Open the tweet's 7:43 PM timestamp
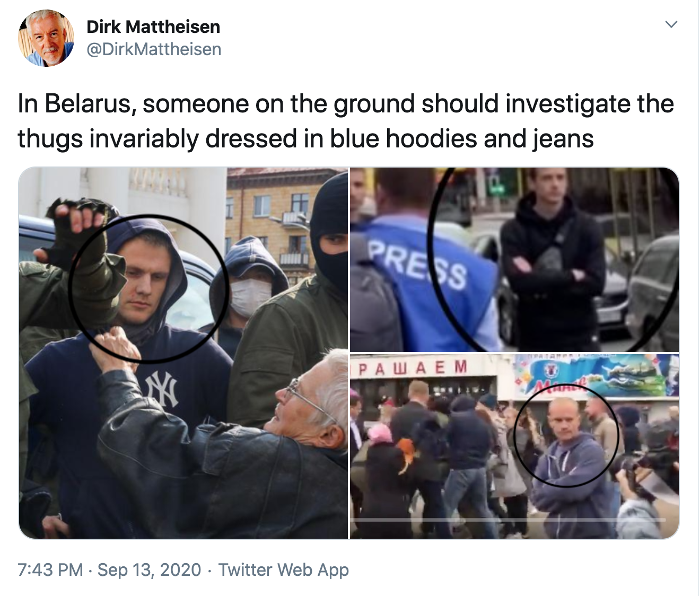 pos(50,569)
